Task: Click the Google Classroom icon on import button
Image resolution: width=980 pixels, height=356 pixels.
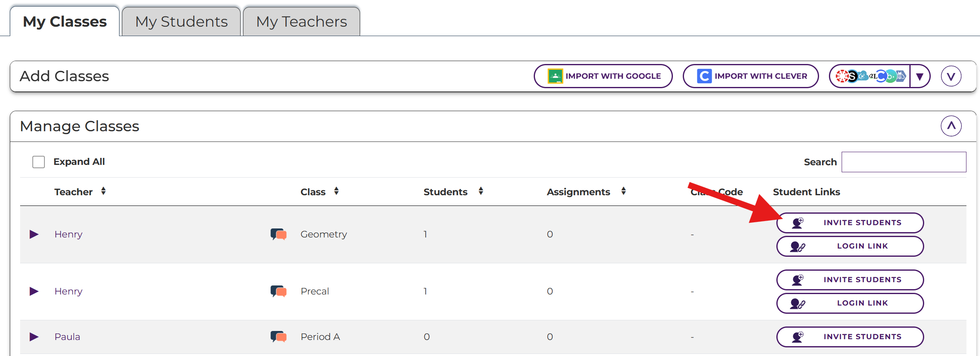Action: tap(555, 76)
